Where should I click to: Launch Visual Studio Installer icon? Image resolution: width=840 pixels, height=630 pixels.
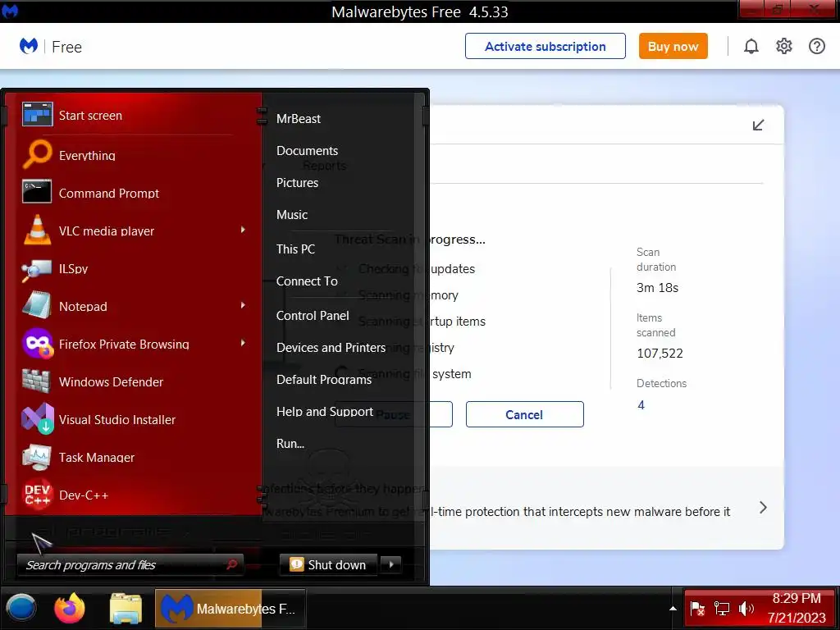coord(37,419)
